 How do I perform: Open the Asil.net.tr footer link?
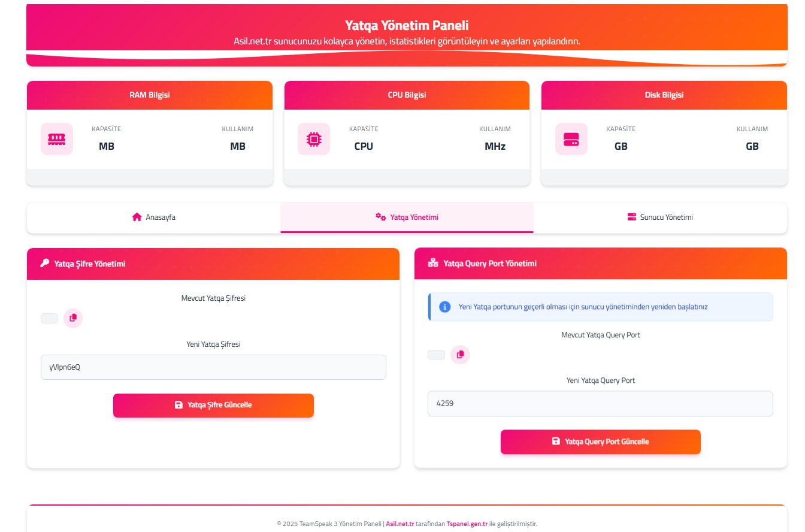pyautogui.click(x=400, y=524)
